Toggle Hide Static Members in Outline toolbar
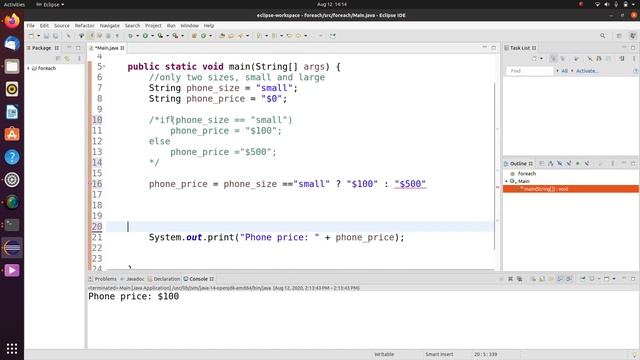This screenshot has width=640, height=360. coord(569,164)
